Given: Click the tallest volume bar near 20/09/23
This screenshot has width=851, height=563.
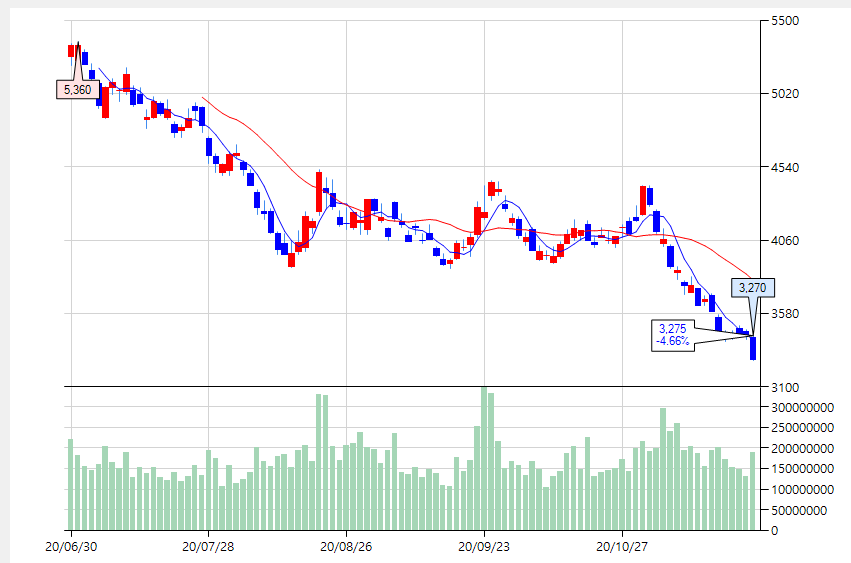Looking at the screenshot, I should 484,459.
